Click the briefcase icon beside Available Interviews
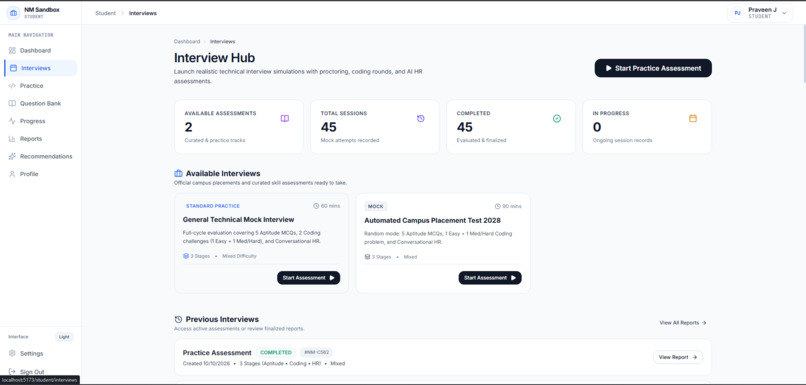 click(178, 173)
